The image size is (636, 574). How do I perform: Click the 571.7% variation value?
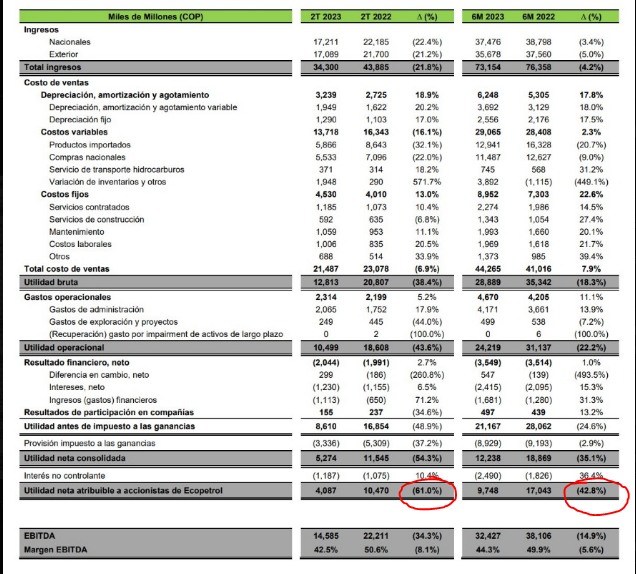(x=427, y=182)
